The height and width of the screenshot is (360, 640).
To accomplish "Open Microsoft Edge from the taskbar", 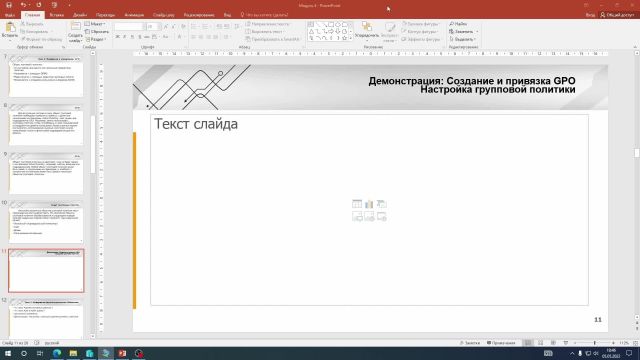I will click(x=57, y=353).
